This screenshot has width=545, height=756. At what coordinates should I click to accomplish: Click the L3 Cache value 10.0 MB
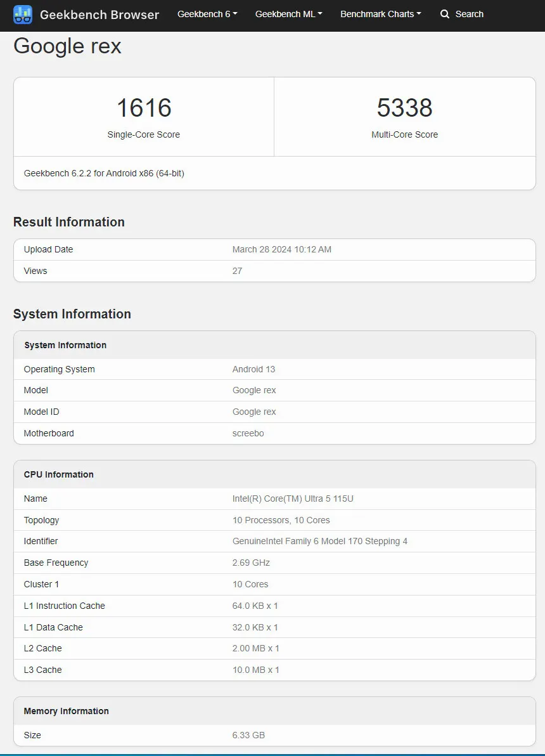pos(255,670)
